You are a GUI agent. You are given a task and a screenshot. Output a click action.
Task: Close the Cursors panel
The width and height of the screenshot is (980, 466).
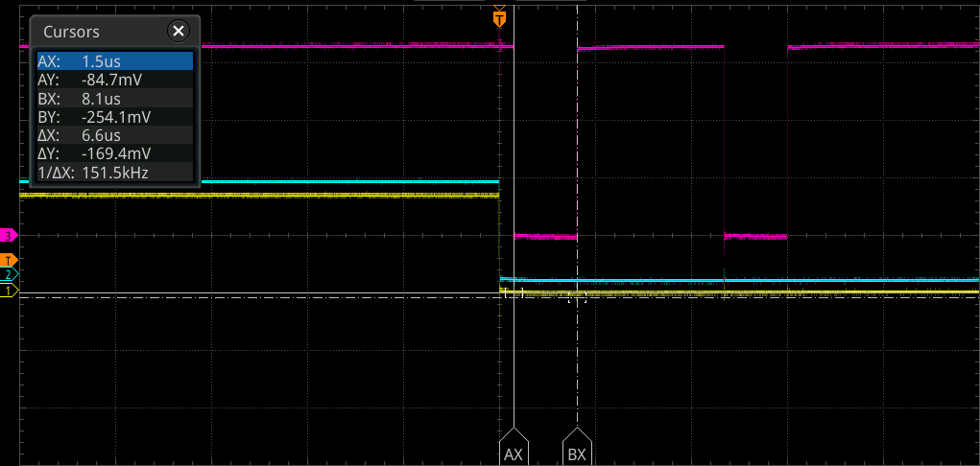[179, 32]
